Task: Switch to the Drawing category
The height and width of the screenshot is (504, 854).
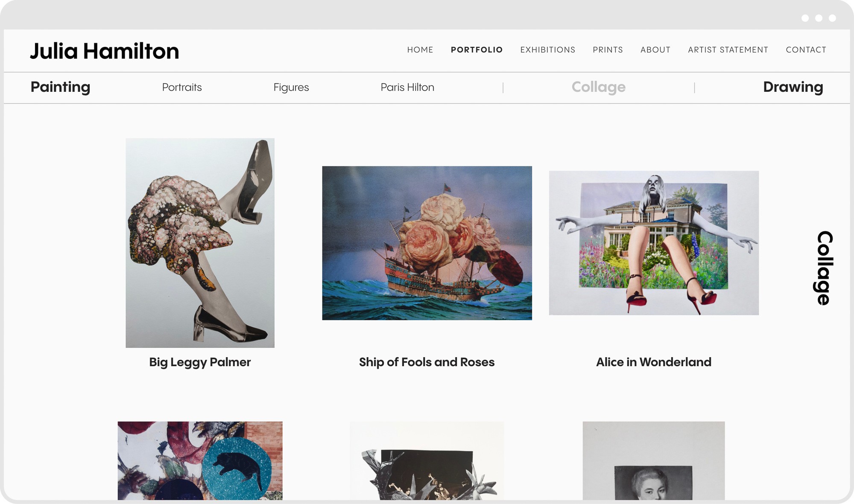Action: point(793,87)
